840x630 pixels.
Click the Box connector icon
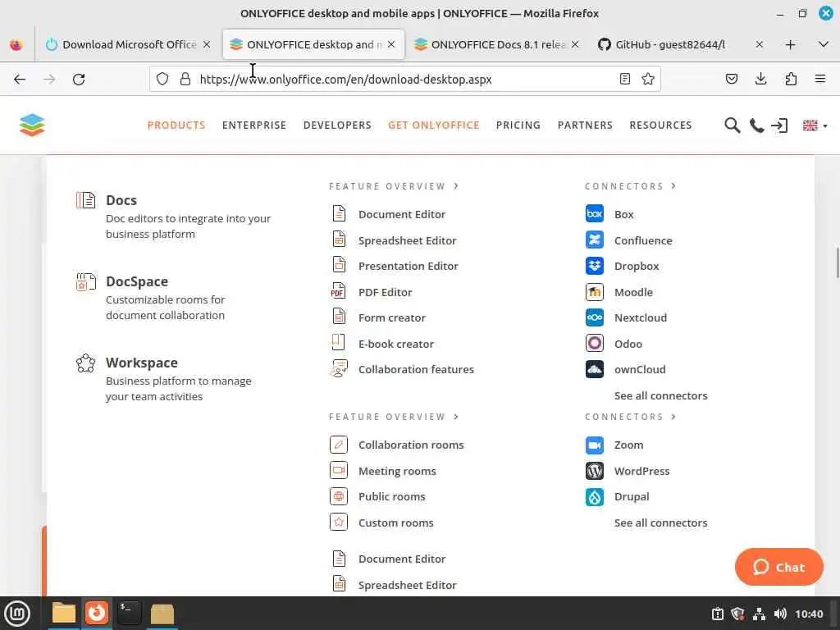(595, 214)
